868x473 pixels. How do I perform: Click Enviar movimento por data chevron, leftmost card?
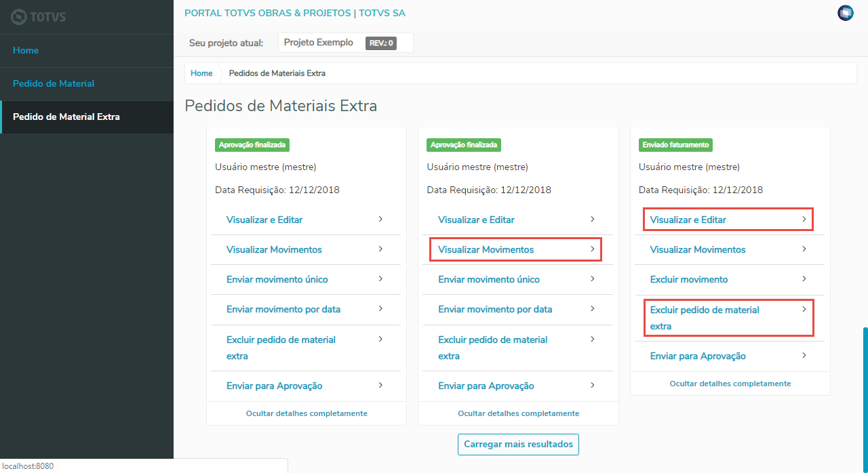tap(380, 309)
